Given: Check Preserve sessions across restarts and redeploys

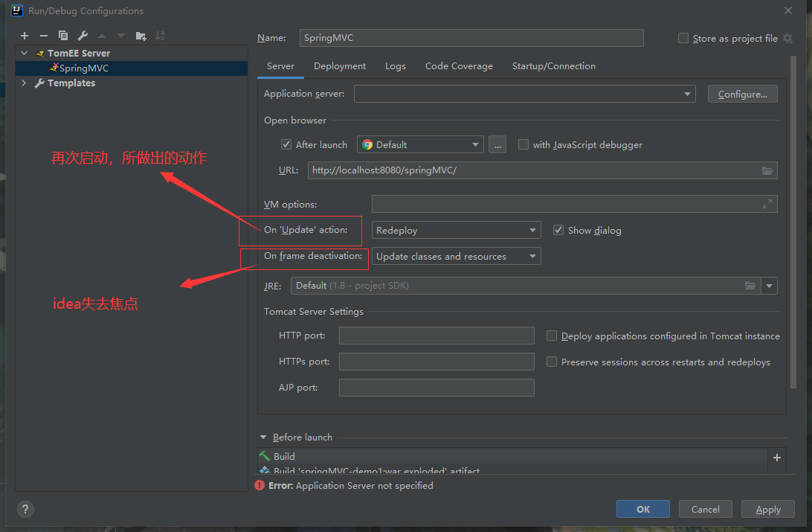Looking at the screenshot, I should 552,362.
